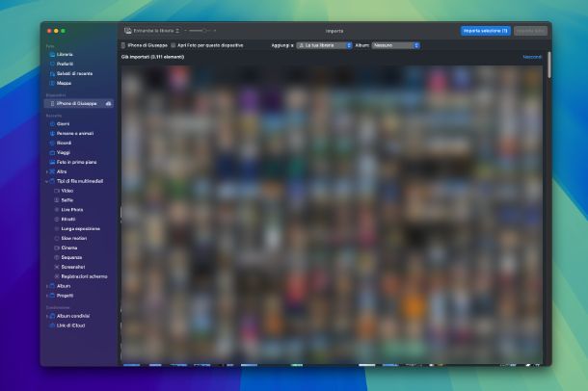Open Persone e animali icon
This screenshot has height=391, width=588.
[52, 133]
